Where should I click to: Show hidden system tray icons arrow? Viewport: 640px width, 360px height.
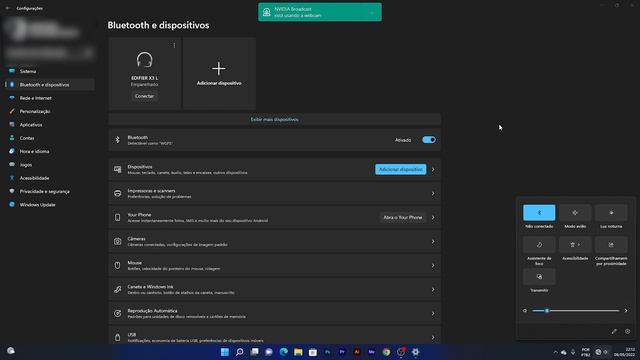pyautogui.click(x=555, y=352)
